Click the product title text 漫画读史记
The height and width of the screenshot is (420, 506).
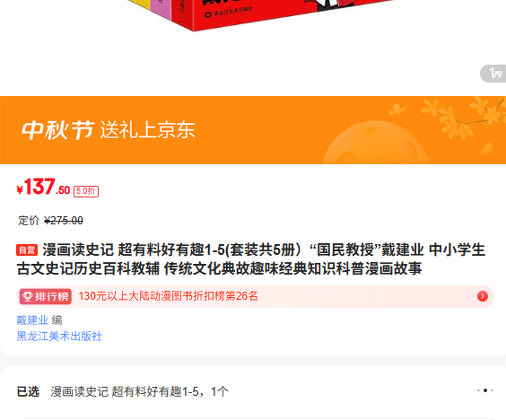pyautogui.click(x=78, y=249)
